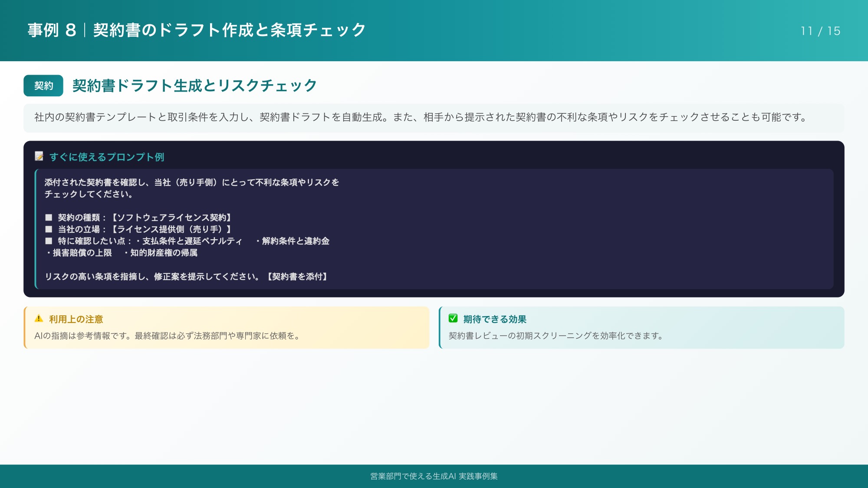Image resolution: width=868 pixels, height=488 pixels.
Task: Click the 契約 category badge
Action: [x=43, y=86]
